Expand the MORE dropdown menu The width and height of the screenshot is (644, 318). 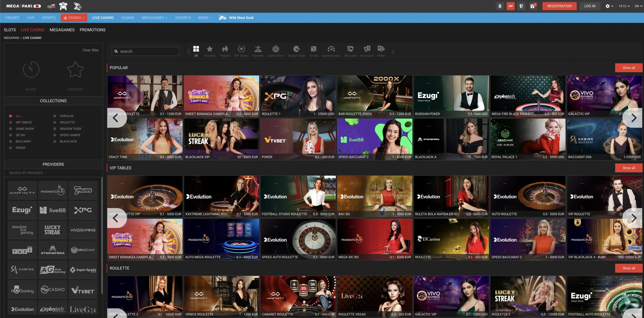click(x=205, y=18)
